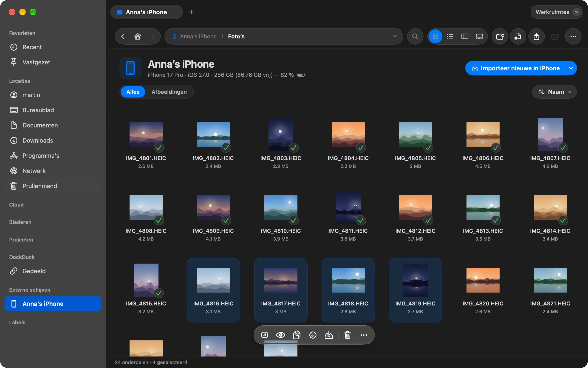Click the IMG_4815.HEIC file name
This screenshot has width=588, height=368.
146,304
